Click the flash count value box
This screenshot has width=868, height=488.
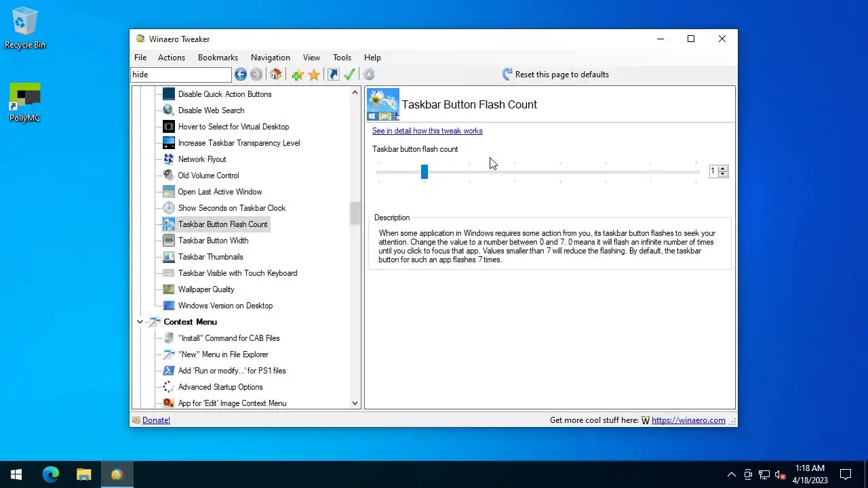coord(713,171)
